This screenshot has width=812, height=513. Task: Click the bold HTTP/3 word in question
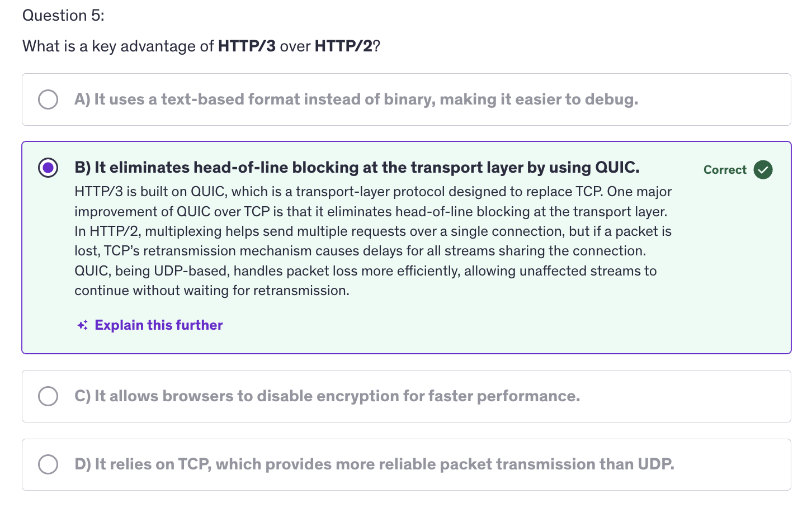247,46
